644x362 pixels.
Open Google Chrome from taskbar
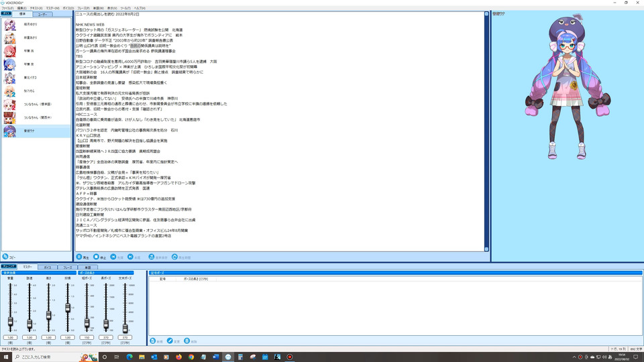tap(191, 357)
